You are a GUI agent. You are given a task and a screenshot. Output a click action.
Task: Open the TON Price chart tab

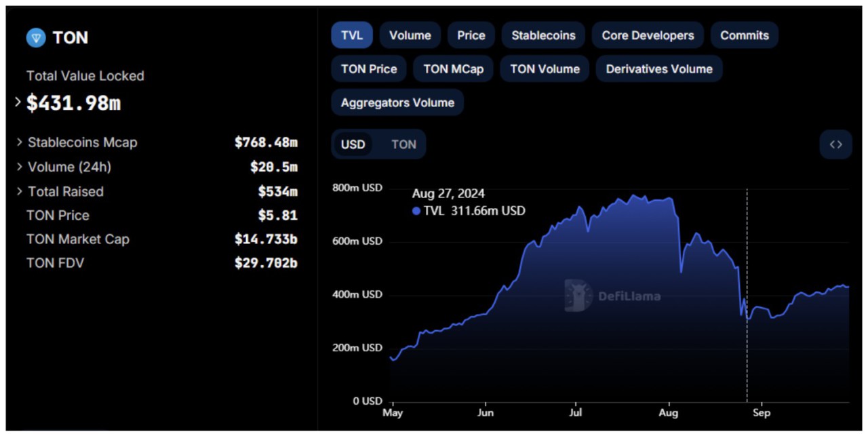(368, 68)
